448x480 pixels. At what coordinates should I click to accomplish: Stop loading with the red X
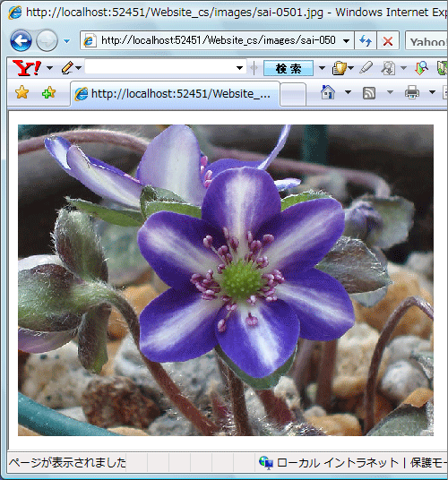tap(388, 40)
